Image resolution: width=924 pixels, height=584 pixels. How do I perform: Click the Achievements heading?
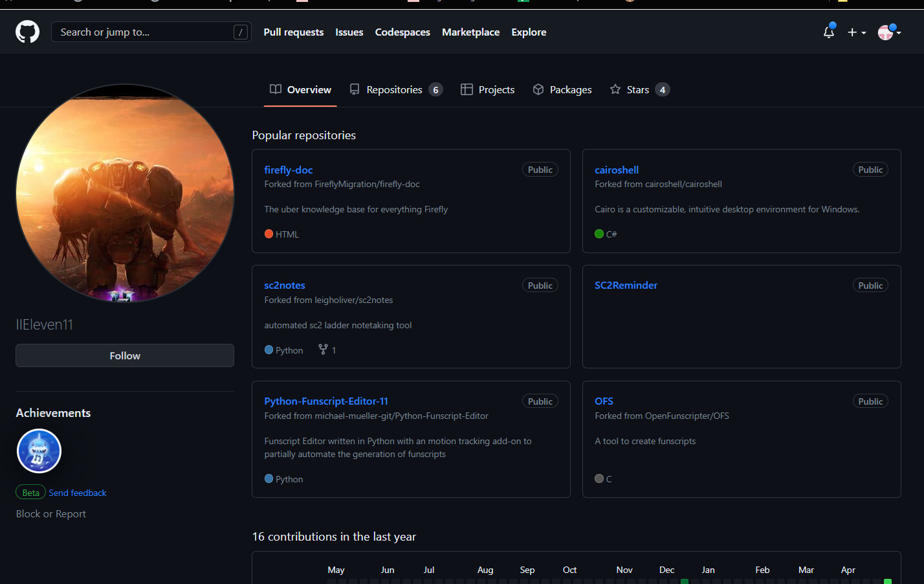coord(53,413)
